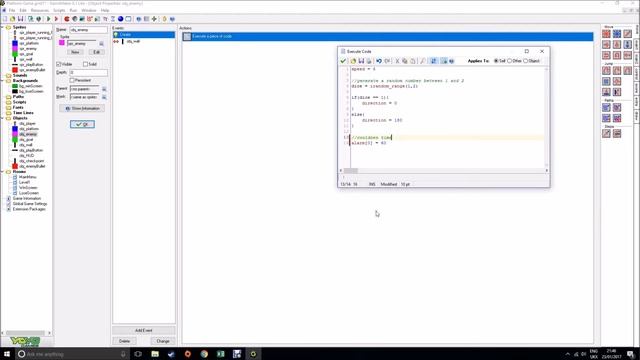
Task: Click the Change event button
Action: pos(163,341)
